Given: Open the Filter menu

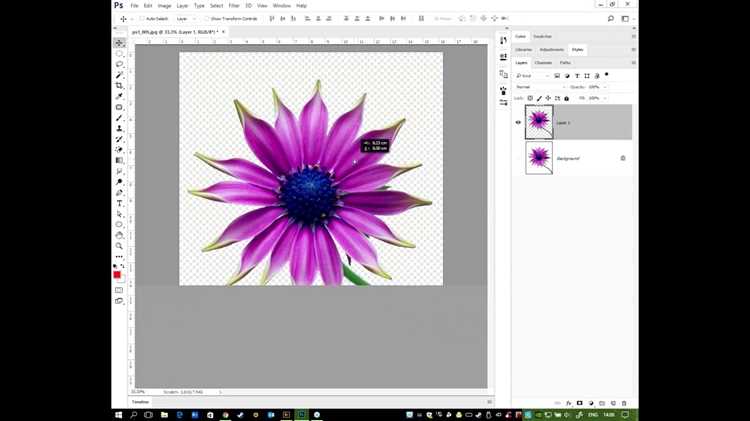Looking at the screenshot, I should point(234,6).
